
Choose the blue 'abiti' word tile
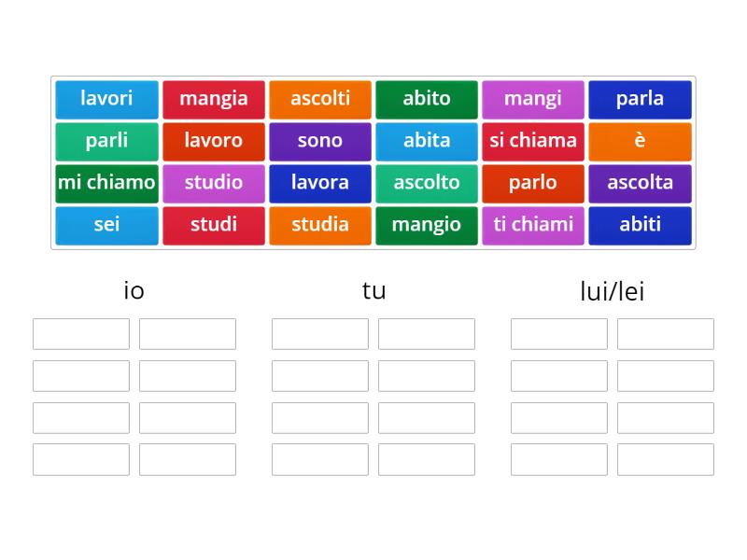coord(640,225)
